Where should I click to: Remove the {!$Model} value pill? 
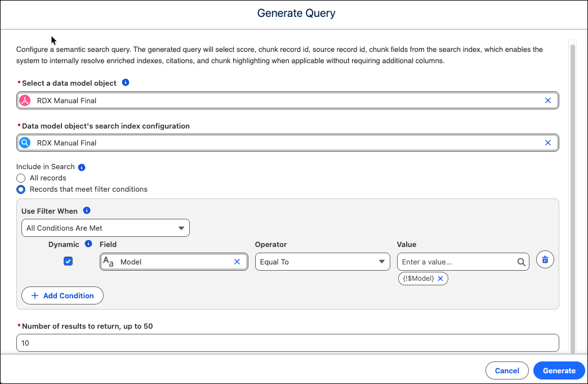[440, 279]
